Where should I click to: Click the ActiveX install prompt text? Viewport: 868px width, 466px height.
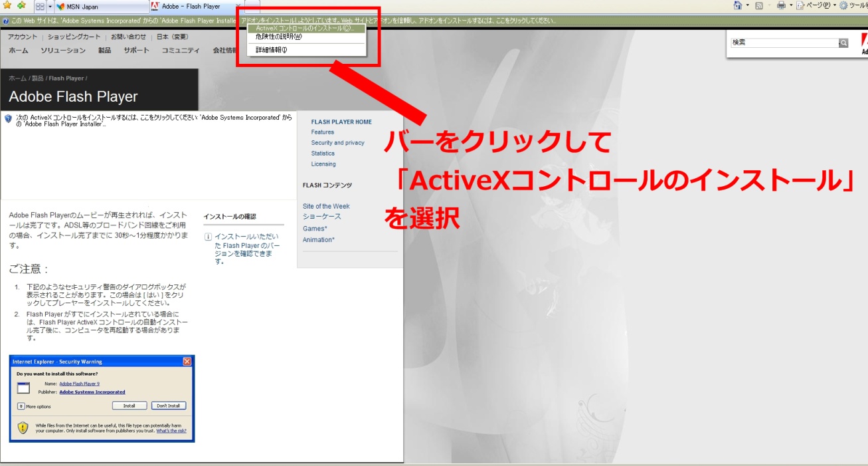(154, 120)
